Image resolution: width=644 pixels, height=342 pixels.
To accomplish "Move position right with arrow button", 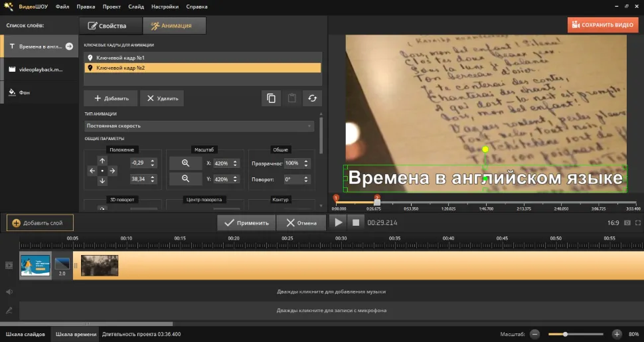I will point(112,171).
